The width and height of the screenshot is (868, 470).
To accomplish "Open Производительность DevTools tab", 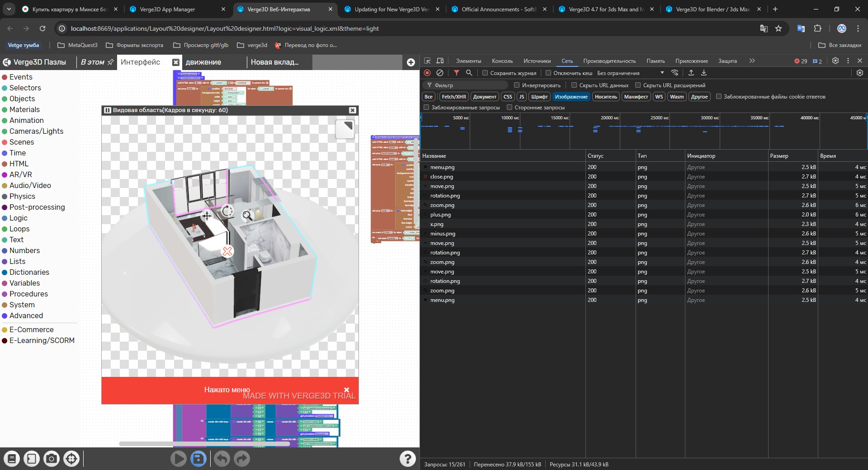I will [609, 61].
